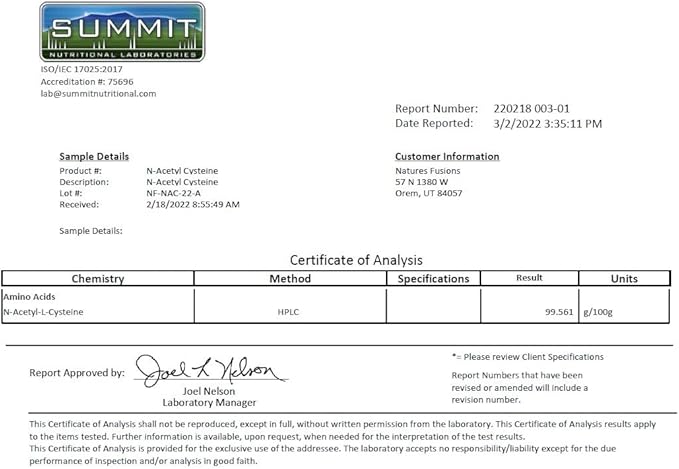Click the N-Acetyl-L-Cysteine table row label
The image size is (679, 469).
click(43, 312)
